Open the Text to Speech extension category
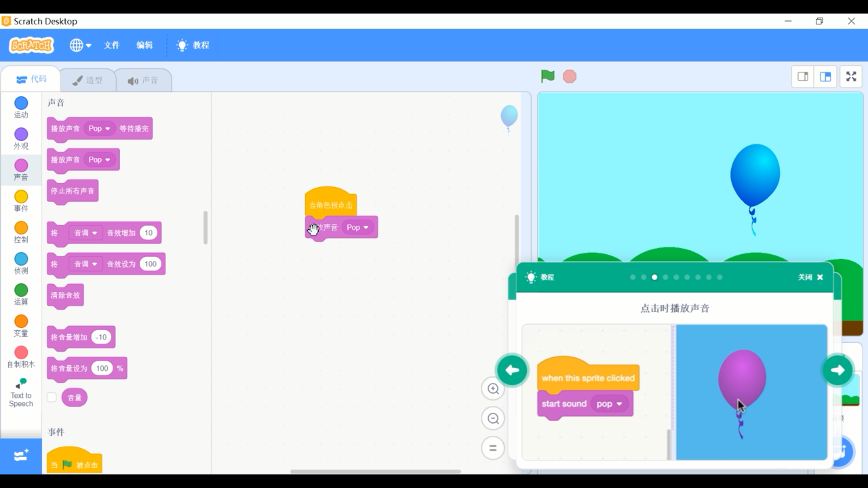This screenshot has width=868, height=488. point(20,391)
